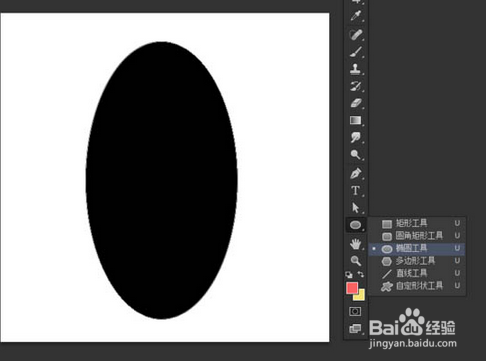Select the Gradient tool
The height and width of the screenshot is (361, 486).
tap(355, 120)
